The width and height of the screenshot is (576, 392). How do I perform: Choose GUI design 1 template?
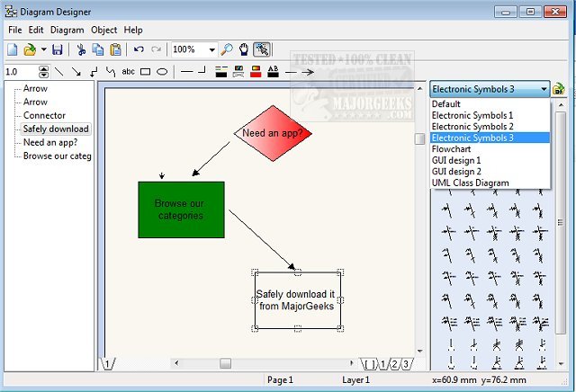tap(490, 160)
